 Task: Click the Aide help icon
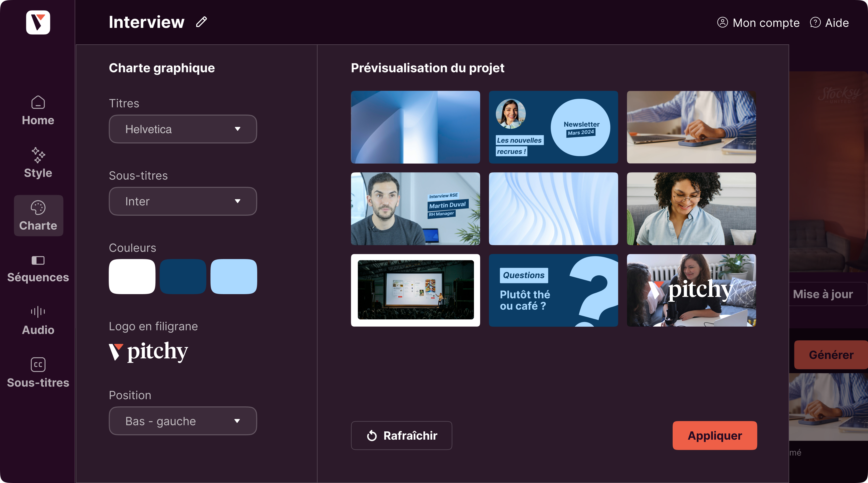(x=815, y=23)
